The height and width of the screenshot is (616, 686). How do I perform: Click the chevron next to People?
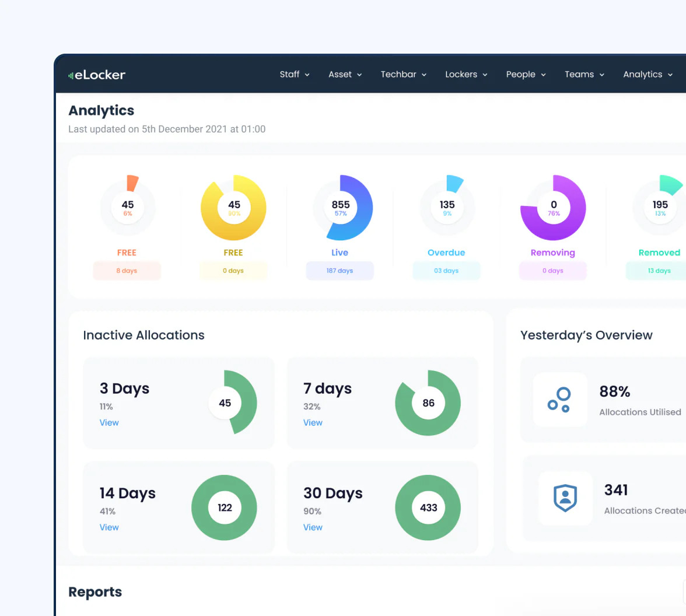pyautogui.click(x=544, y=75)
